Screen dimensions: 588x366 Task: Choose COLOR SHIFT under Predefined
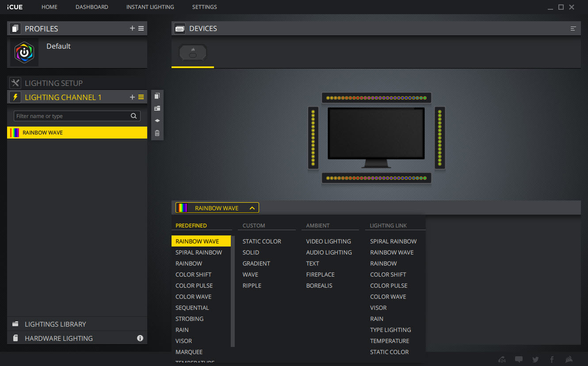coord(194,274)
